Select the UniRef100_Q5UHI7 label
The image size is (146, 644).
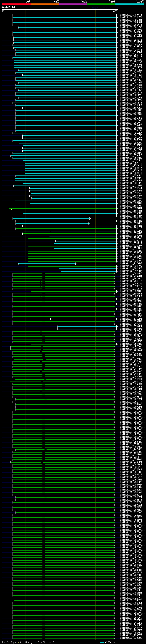pyautogui.click(x=131, y=77)
